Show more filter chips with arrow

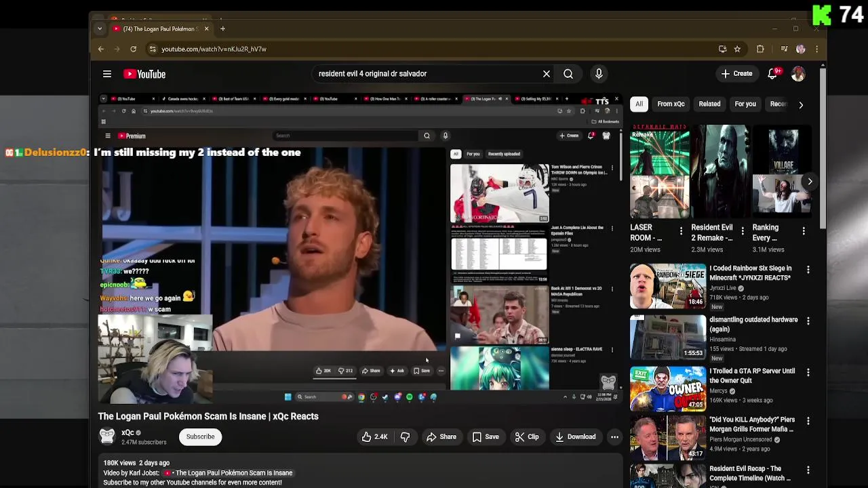pyautogui.click(x=801, y=105)
